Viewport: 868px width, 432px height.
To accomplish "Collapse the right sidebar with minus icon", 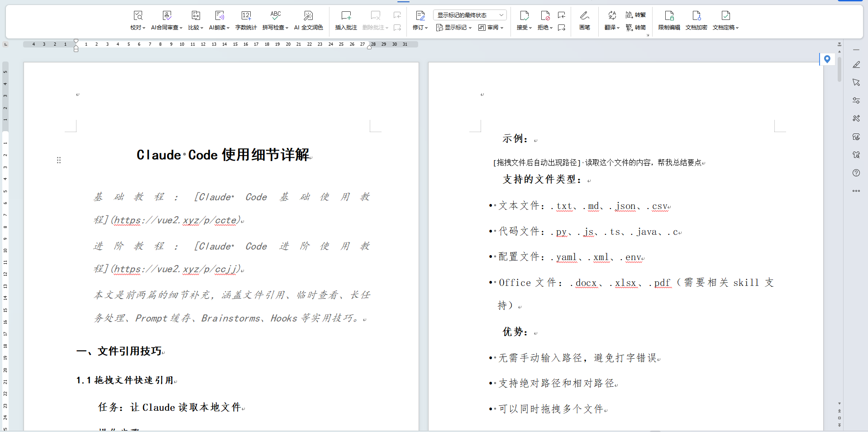I will [x=856, y=49].
